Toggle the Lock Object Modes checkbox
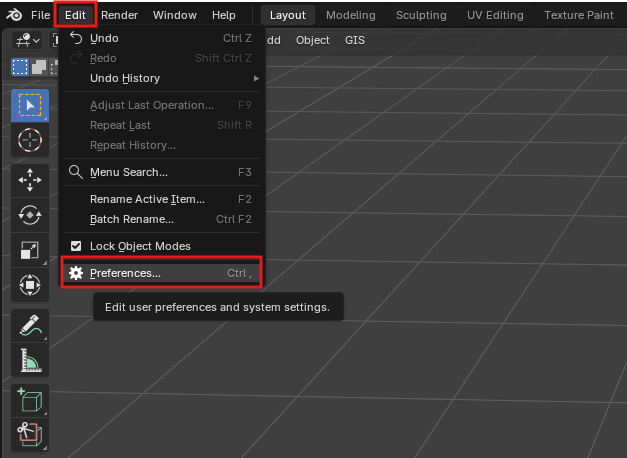This screenshot has height=458, width=627. tap(76, 246)
